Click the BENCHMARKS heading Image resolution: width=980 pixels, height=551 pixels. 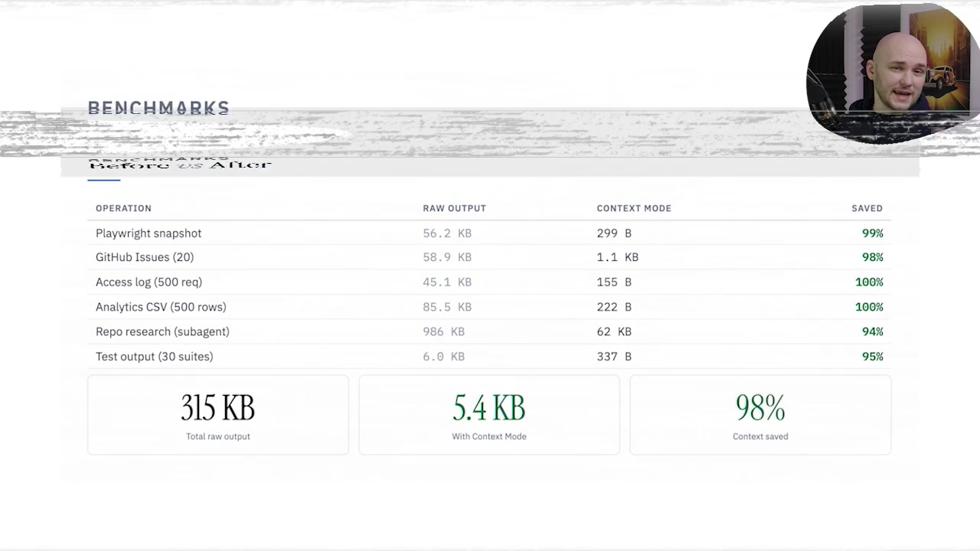tap(158, 108)
